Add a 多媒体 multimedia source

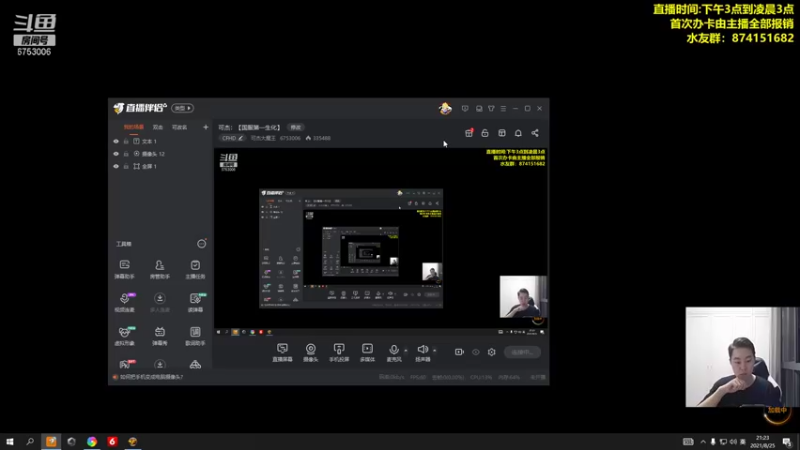(x=367, y=353)
